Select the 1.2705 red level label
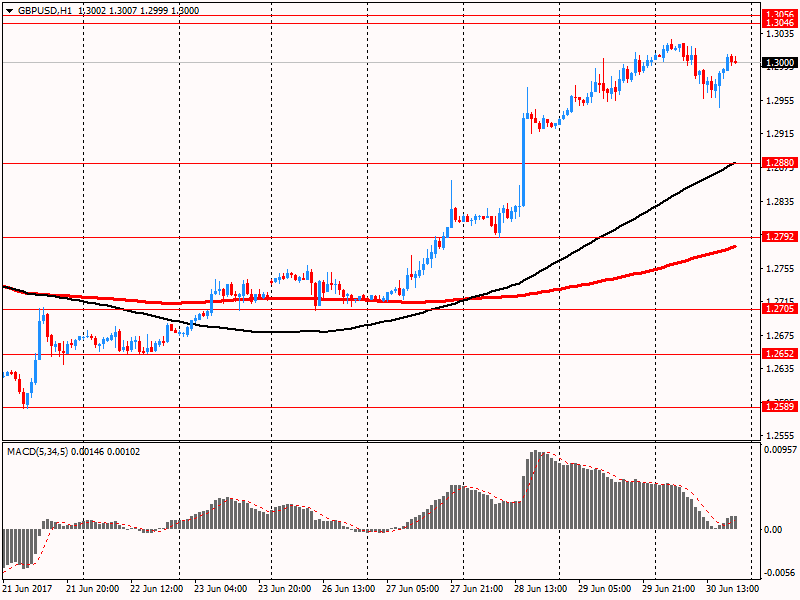 pos(780,309)
